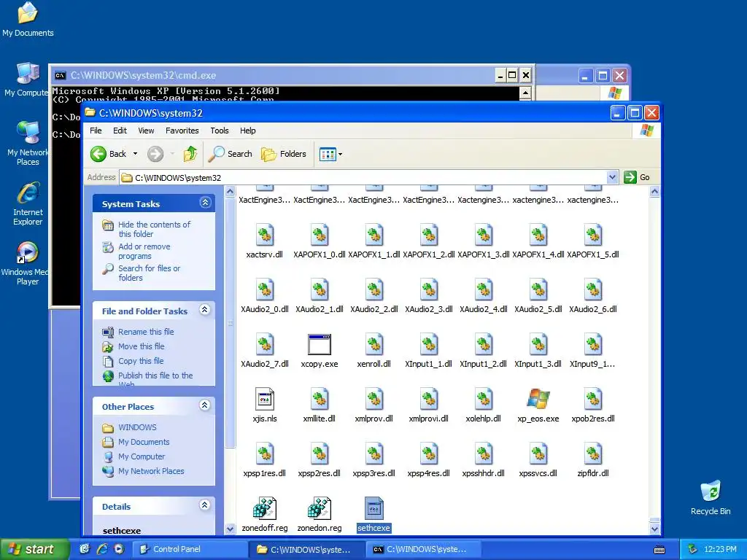747x560 pixels.
Task: Click the Up folder toolbar icon
Action: 190,154
